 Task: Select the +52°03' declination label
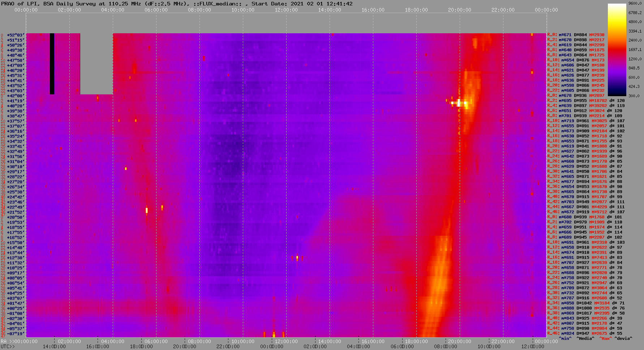coord(15,35)
